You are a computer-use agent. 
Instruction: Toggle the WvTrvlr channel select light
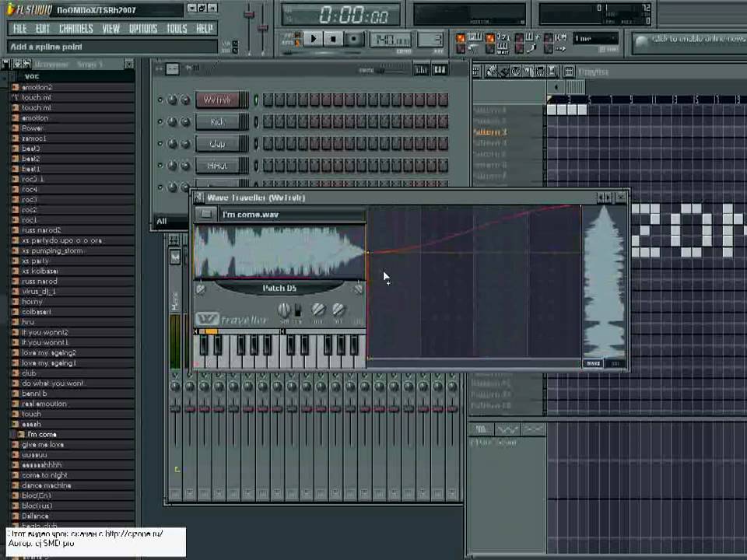point(256,100)
